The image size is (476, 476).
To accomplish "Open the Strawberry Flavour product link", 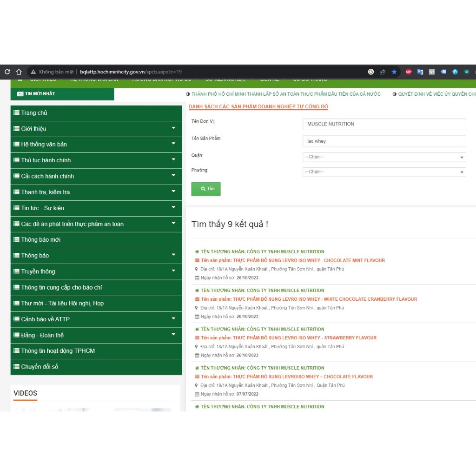I will [289, 338].
